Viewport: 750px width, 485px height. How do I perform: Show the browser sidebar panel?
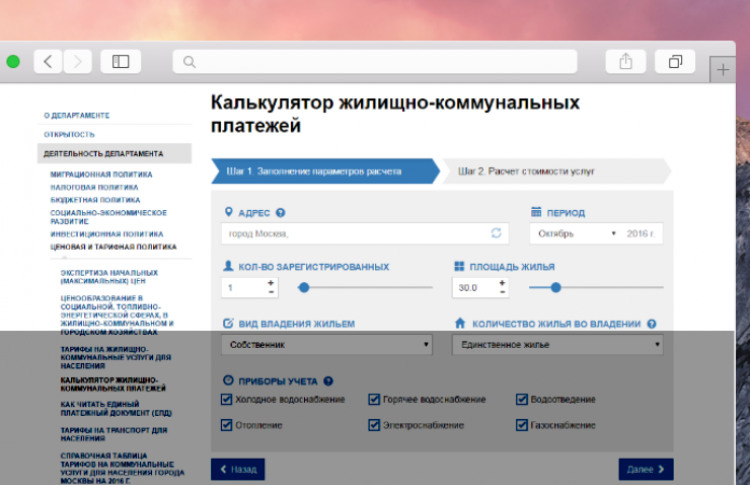pos(121,61)
